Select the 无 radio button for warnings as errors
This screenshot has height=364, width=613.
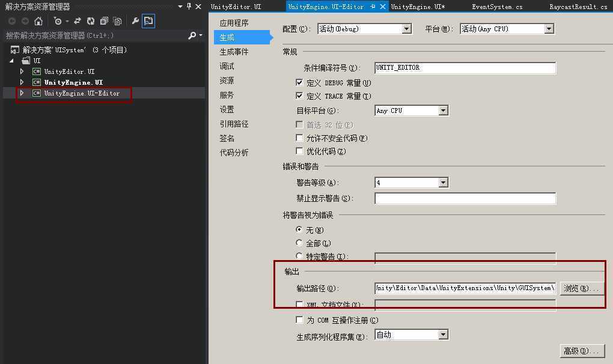pos(299,229)
